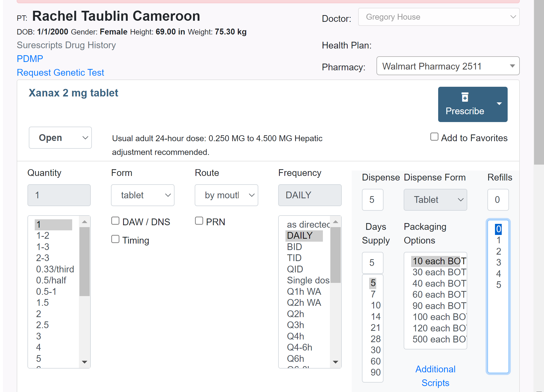
Task: Open the PDMP link
Action: pos(30,59)
